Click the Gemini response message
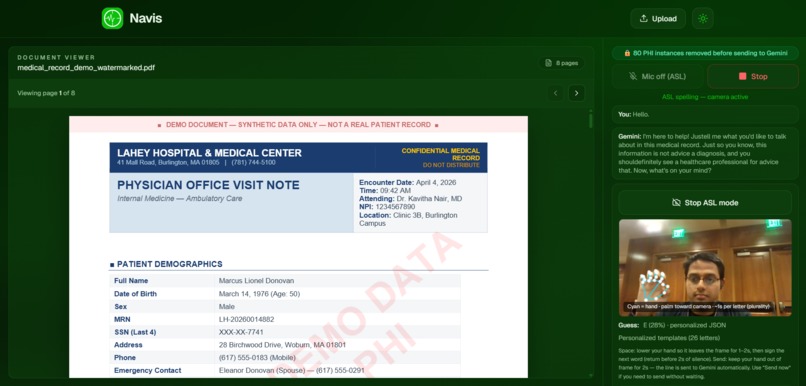This screenshot has width=806, height=386. click(705, 153)
